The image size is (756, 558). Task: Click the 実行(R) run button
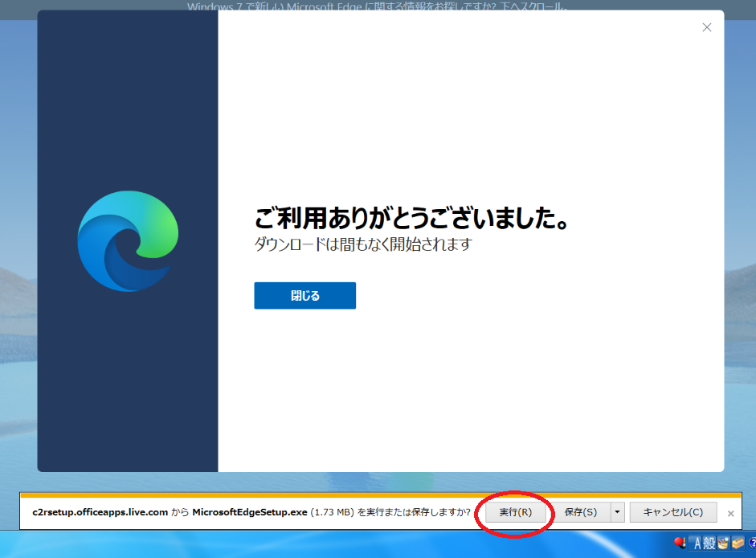click(x=516, y=512)
